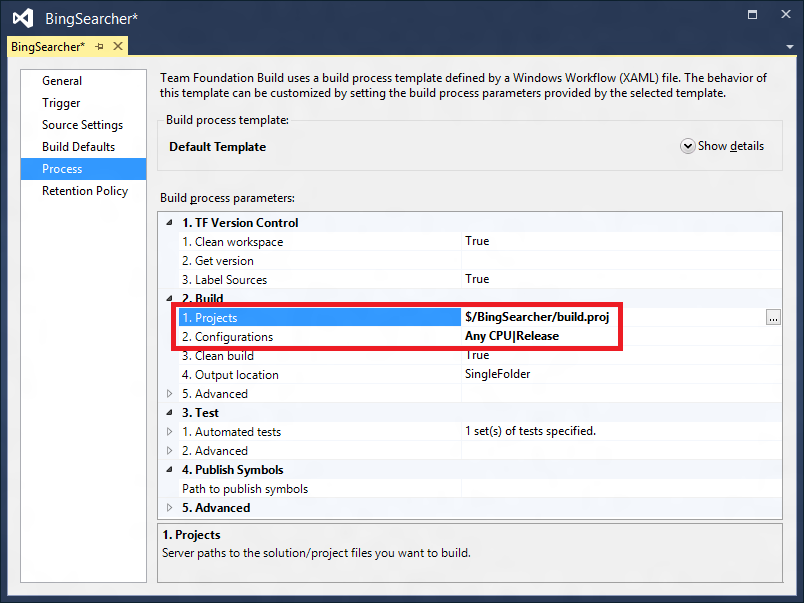The width and height of the screenshot is (804, 603).
Task: Click the Show details chevron icon
Action: [687, 146]
